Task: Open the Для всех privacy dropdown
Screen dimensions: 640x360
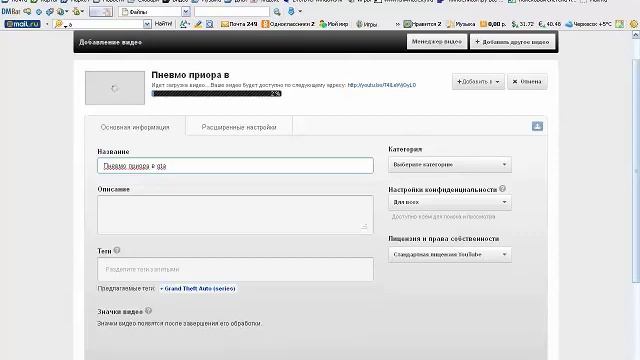Action: pyautogui.click(x=450, y=202)
